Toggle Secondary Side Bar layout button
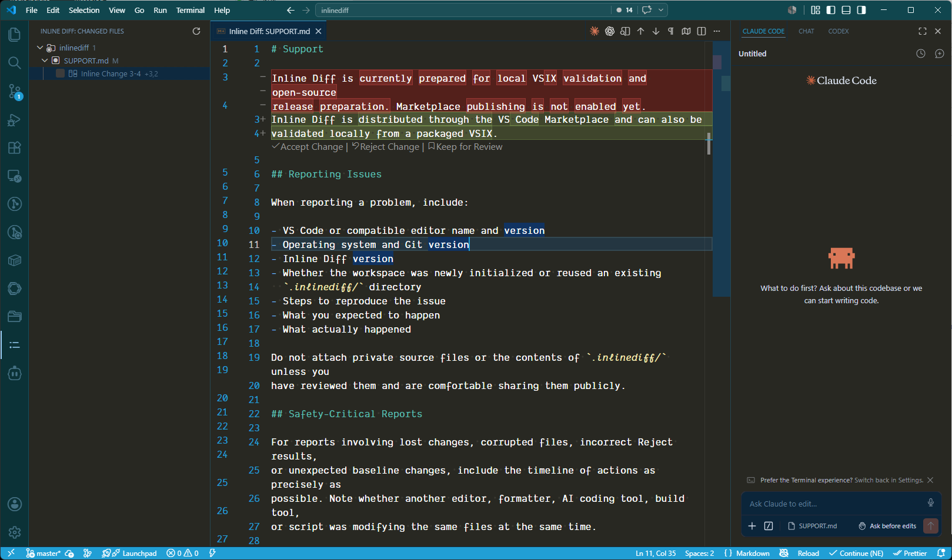 coord(861,10)
